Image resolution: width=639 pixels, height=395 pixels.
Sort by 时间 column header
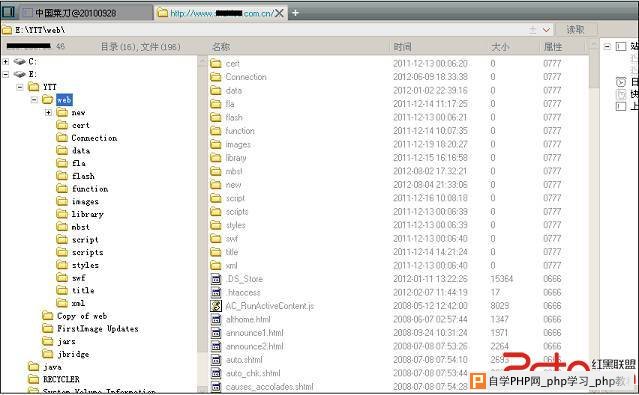403,47
